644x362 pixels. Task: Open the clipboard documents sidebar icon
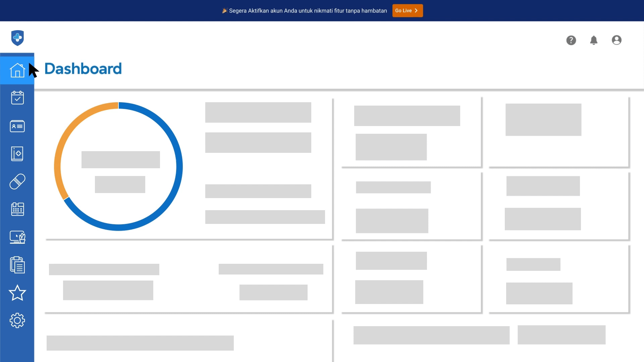click(17, 265)
